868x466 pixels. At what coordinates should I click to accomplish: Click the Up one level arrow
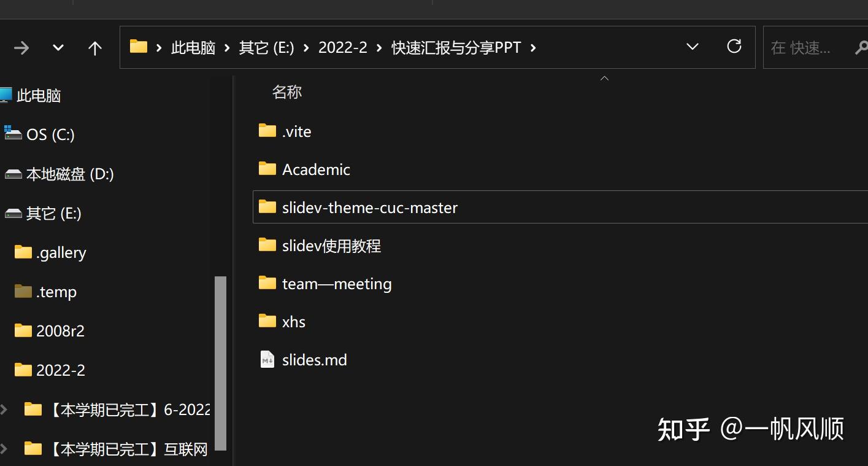(x=95, y=47)
